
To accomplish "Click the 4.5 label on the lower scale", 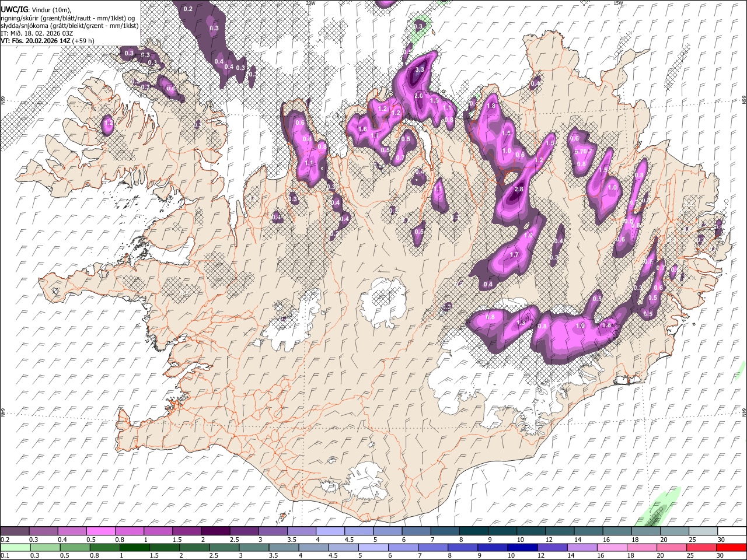I will click(334, 555).
